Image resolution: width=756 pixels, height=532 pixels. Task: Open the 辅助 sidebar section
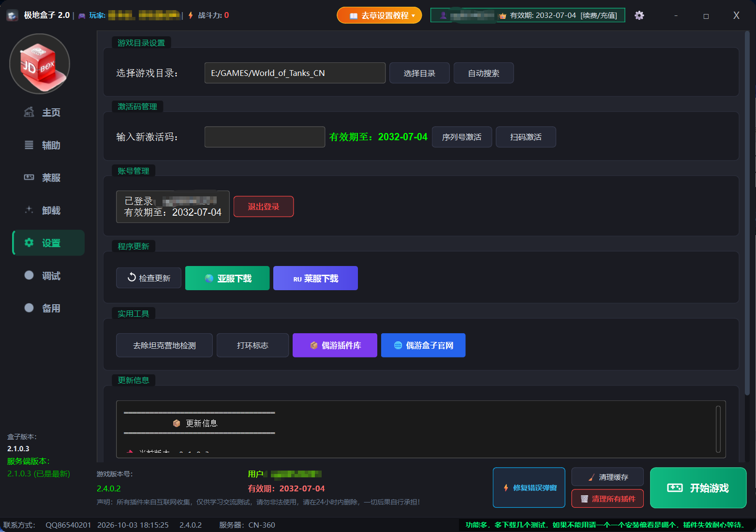[x=48, y=145]
